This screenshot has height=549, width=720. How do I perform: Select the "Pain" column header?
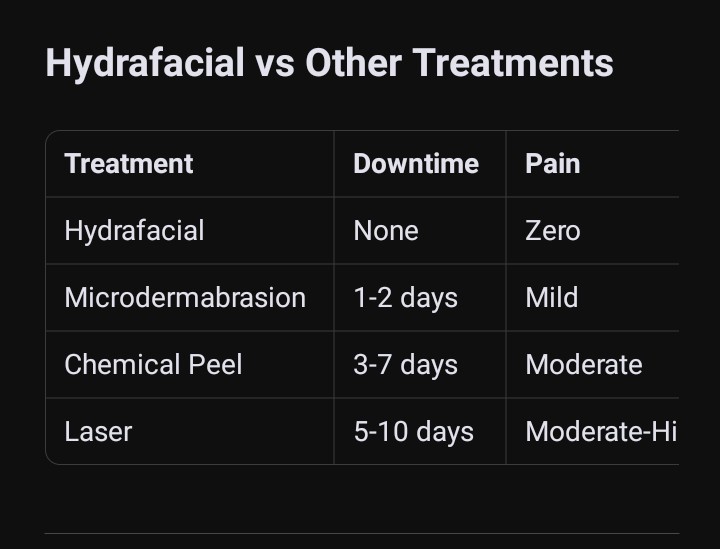(553, 164)
